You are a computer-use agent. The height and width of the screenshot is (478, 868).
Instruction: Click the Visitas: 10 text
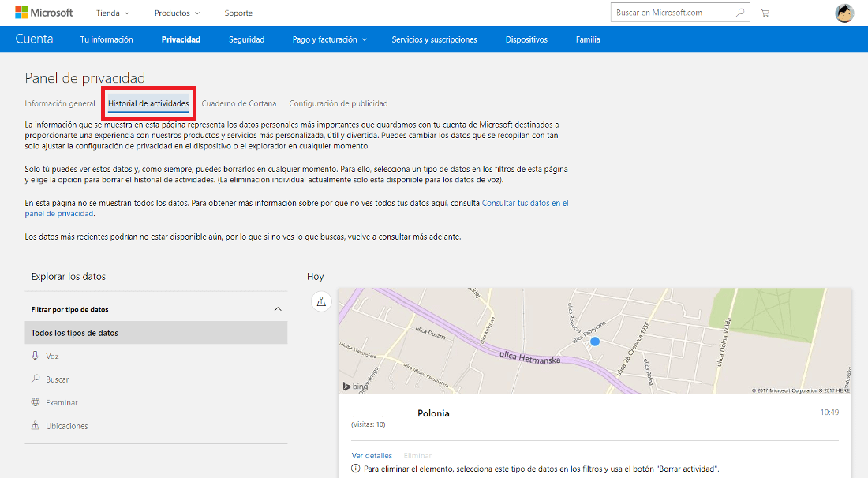point(369,424)
